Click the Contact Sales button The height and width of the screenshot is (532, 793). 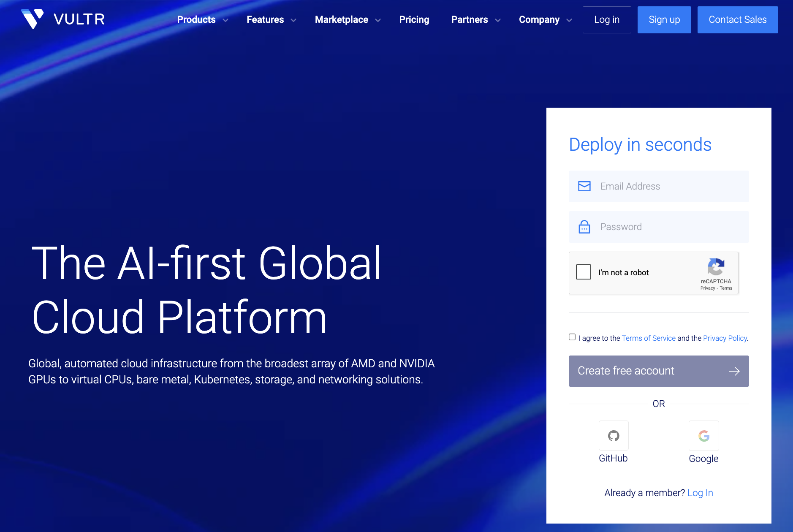pyautogui.click(x=737, y=19)
